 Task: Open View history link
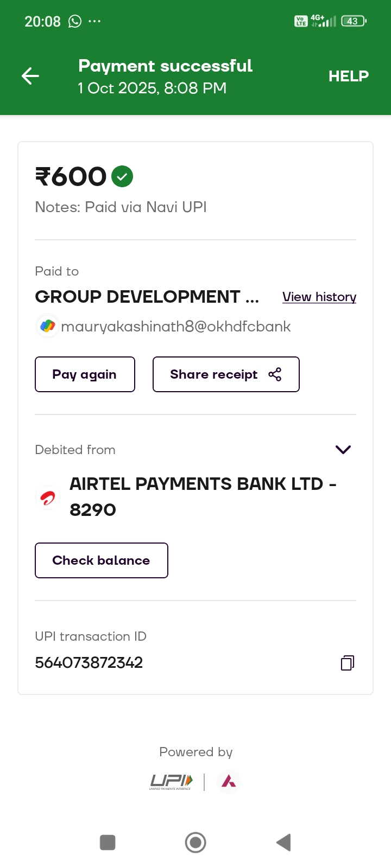click(x=319, y=297)
